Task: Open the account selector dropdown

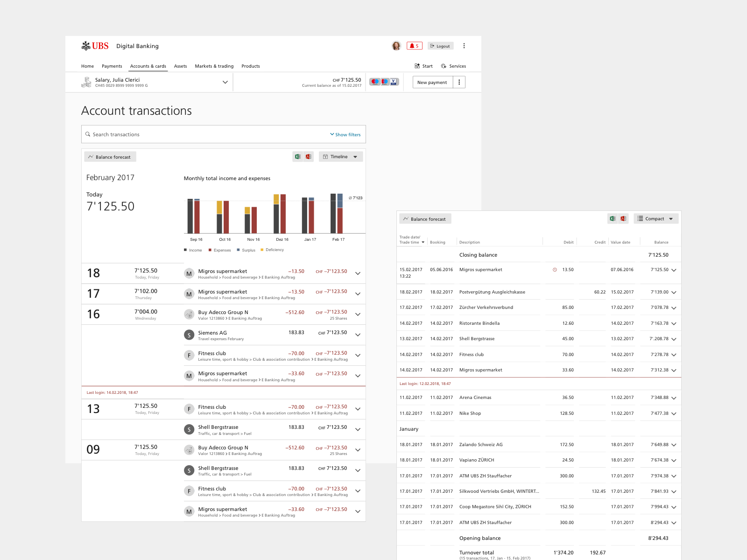Action: pyautogui.click(x=225, y=82)
